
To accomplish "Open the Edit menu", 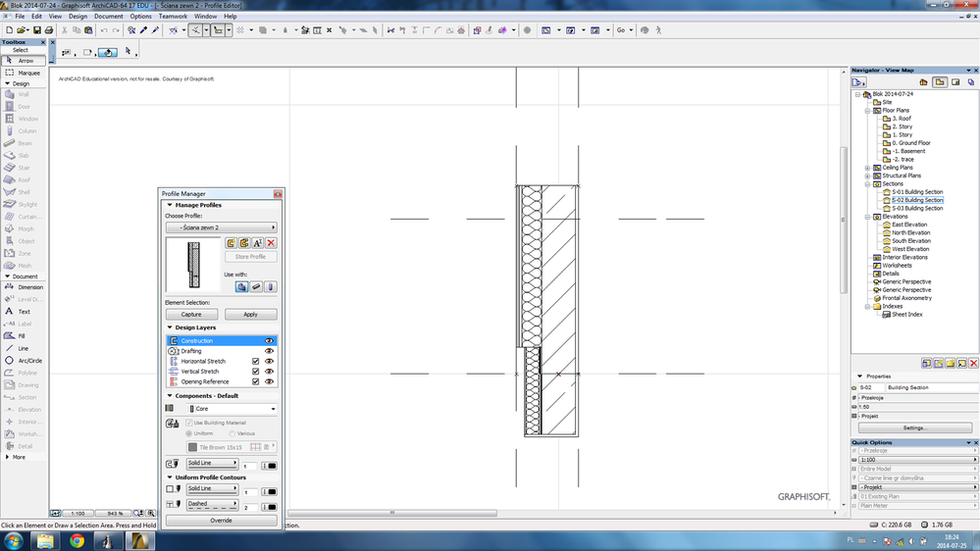I will [37, 17].
